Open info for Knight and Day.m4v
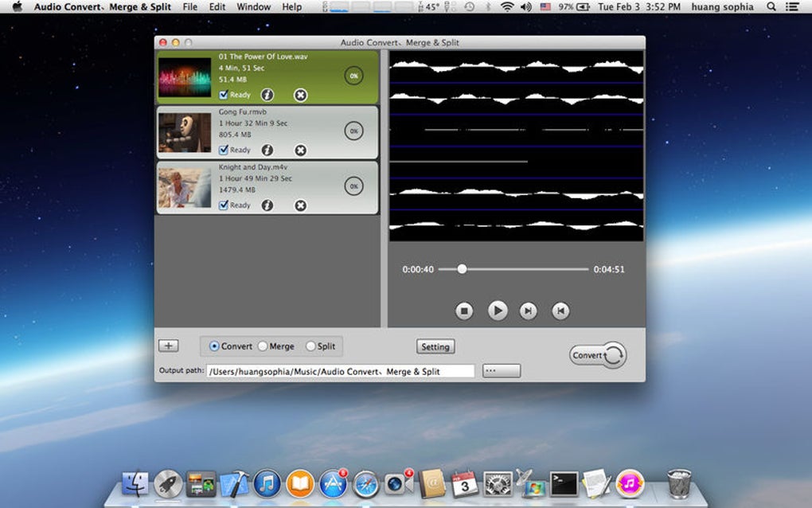This screenshot has width=812, height=508. [x=267, y=205]
